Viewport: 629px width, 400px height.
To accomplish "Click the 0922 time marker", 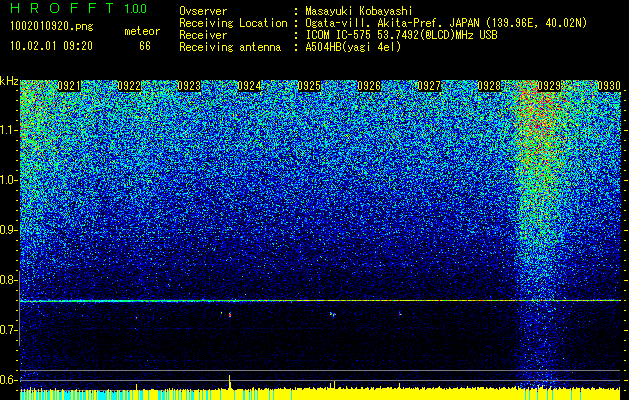I will coord(129,86).
